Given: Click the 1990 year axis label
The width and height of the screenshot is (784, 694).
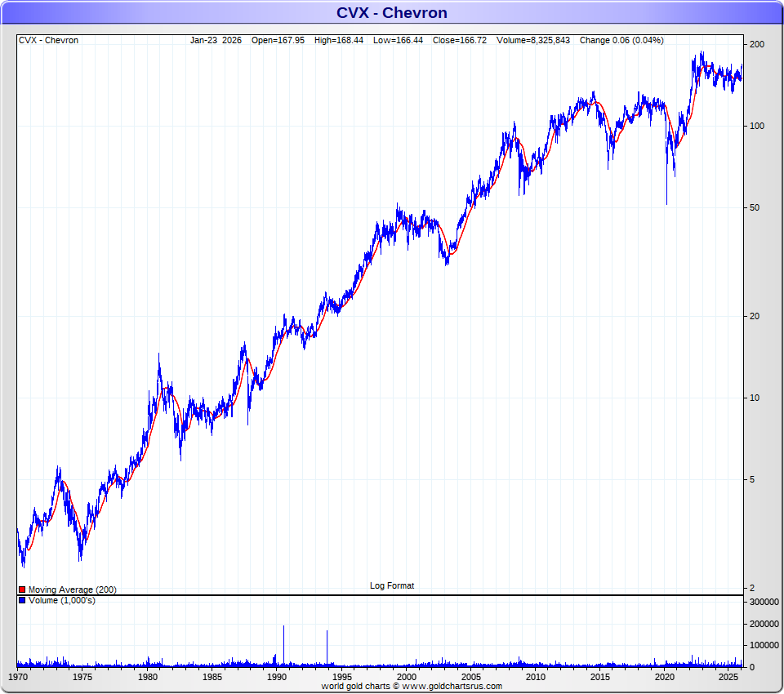Looking at the screenshot, I should 277,677.
